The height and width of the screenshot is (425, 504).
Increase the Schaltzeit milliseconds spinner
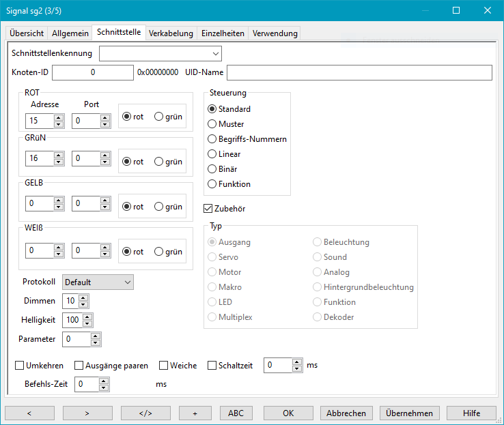296,362
